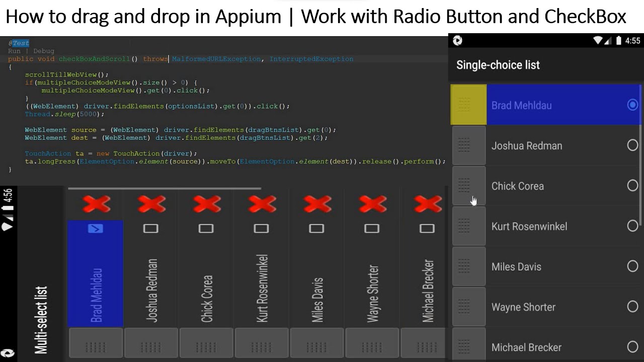Click Brad Mehldau name in single-choice list
Viewport: 644px width, 362px height.
tap(521, 106)
